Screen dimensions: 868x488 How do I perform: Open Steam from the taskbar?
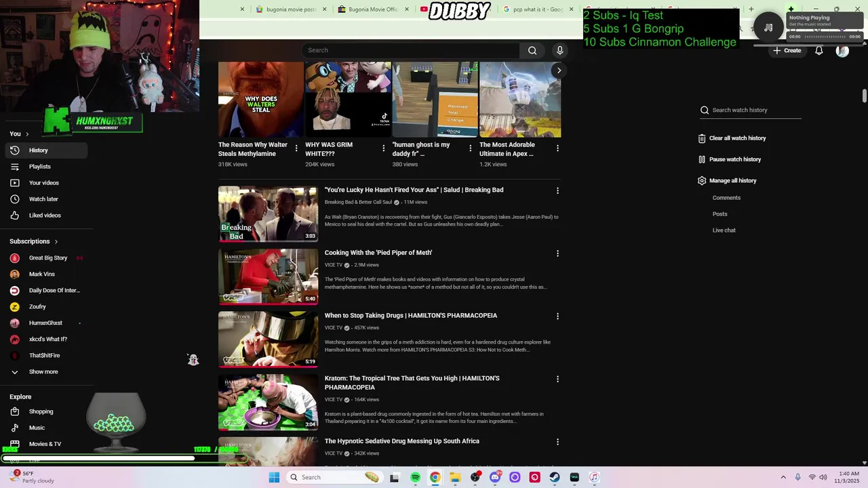555,477
